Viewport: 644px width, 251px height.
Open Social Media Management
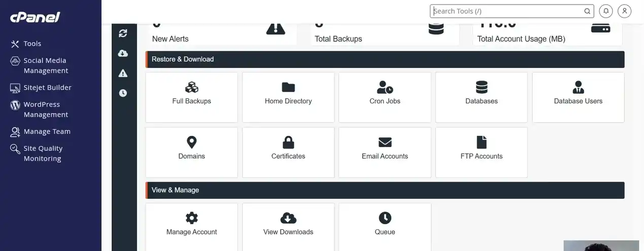[x=46, y=65]
